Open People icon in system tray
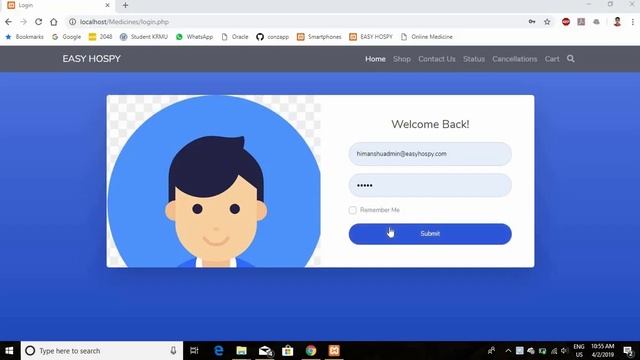 tap(491, 351)
